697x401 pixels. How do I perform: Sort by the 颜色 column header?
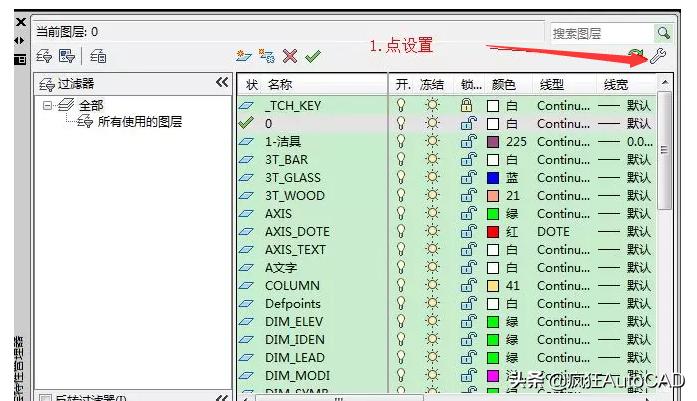(x=504, y=84)
